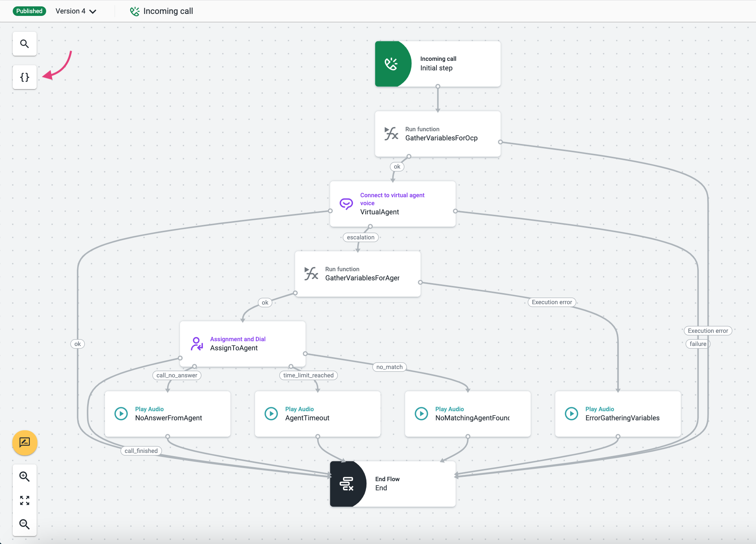Open the canvas search tool
This screenshot has width=756, height=544.
[25, 44]
